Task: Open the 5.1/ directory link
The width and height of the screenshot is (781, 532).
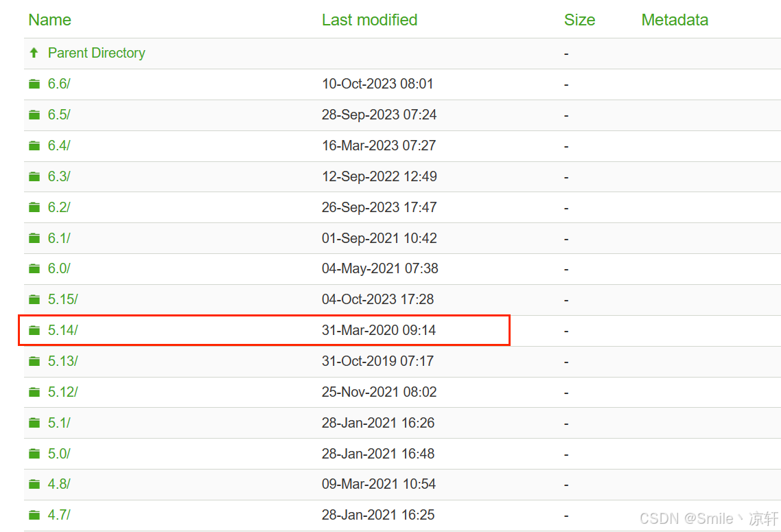Action: 59,423
